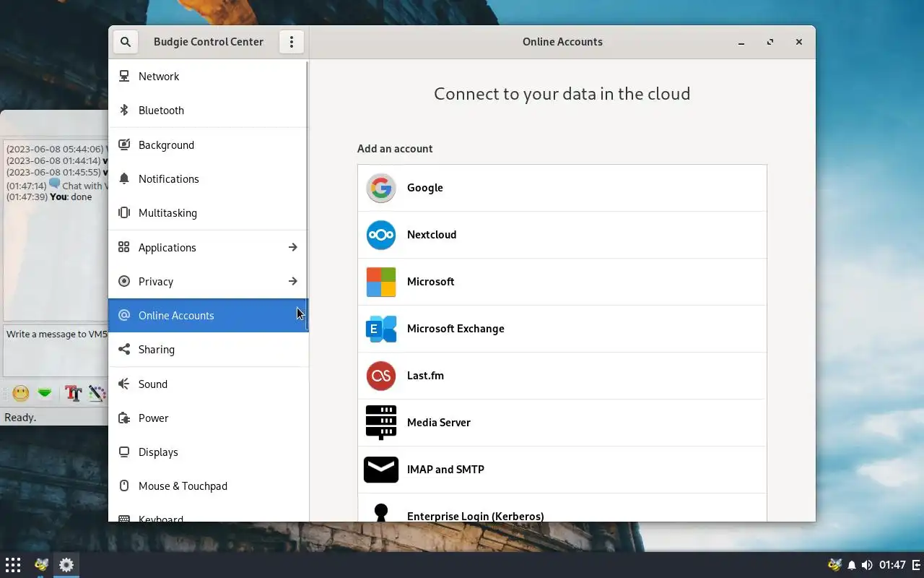Screen dimensions: 924x578
Task: Add a Nextcloud account
Action: pyautogui.click(x=562, y=235)
